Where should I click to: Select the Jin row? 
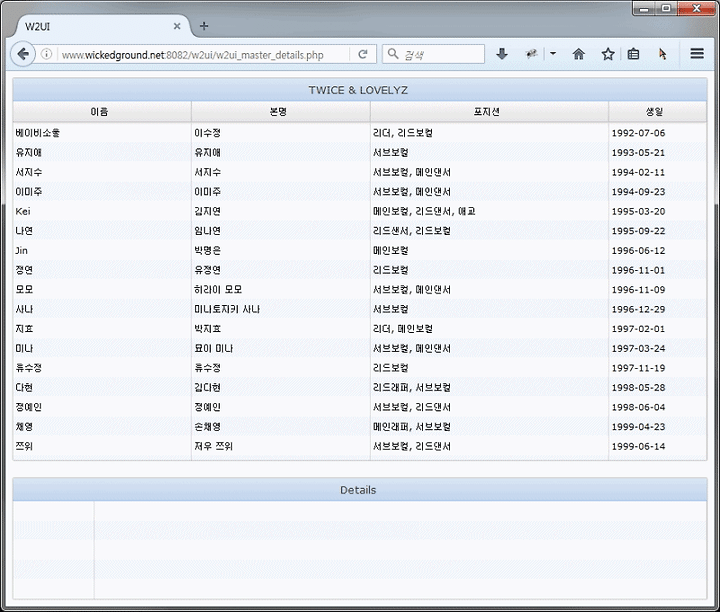pos(360,250)
